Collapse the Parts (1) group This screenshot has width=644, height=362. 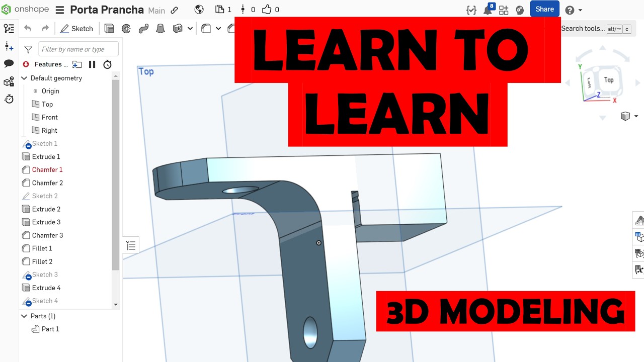point(24,316)
